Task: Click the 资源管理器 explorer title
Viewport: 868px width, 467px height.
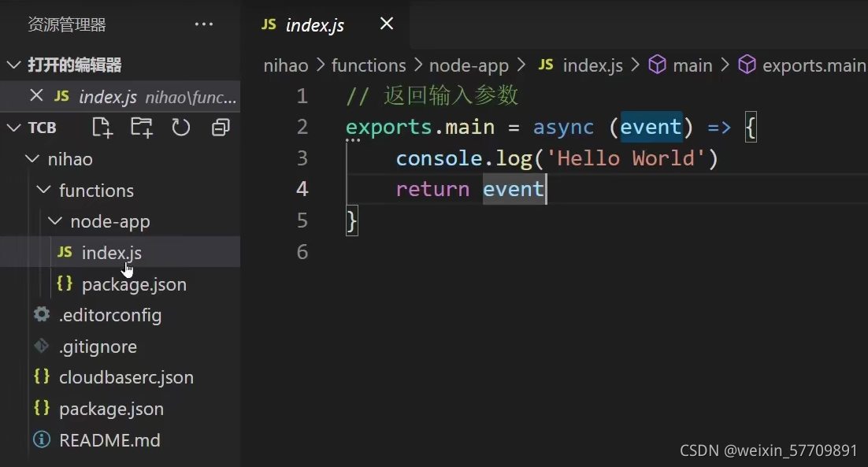Action: tap(67, 24)
